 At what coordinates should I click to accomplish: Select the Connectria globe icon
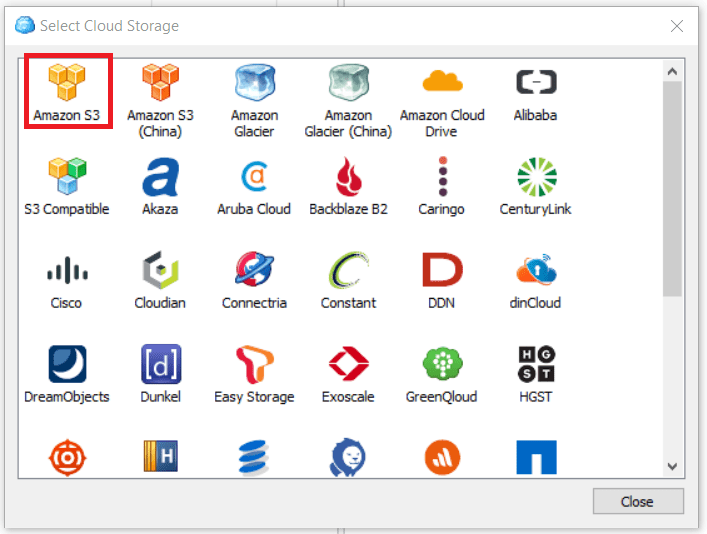pyautogui.click(x=254, y=269)
